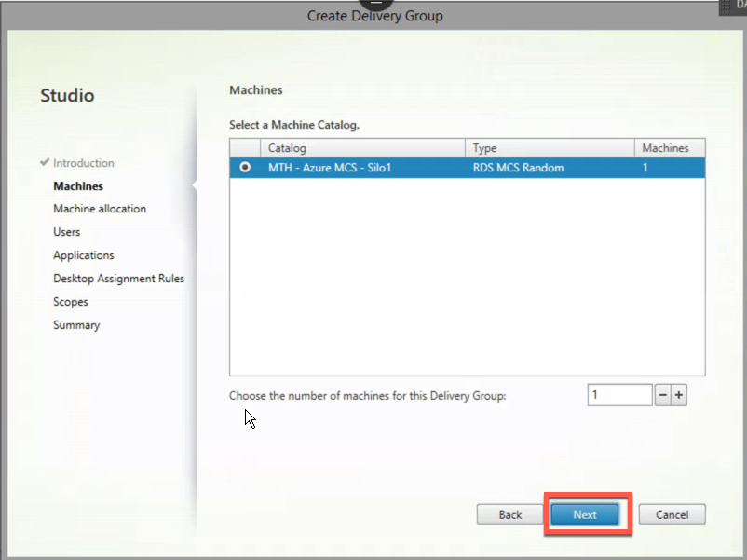Decrease machine count with the minus button
Viewport: 747px width, 560px height.
pyautogui.click(x=662, y=395)
